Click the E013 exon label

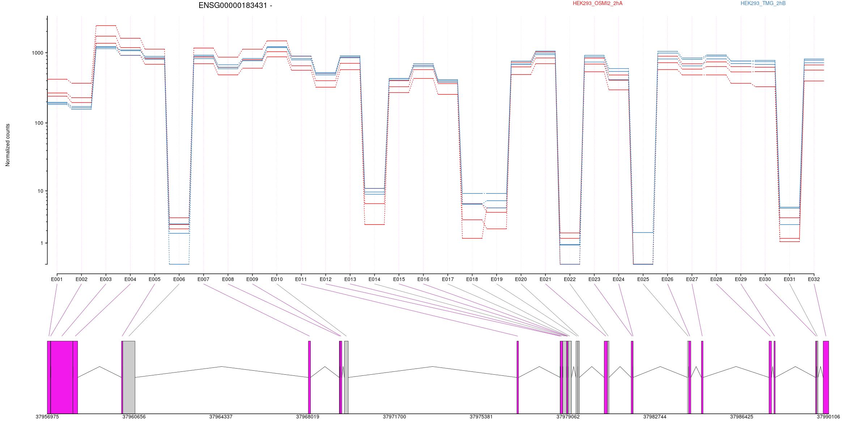(350, 279)
